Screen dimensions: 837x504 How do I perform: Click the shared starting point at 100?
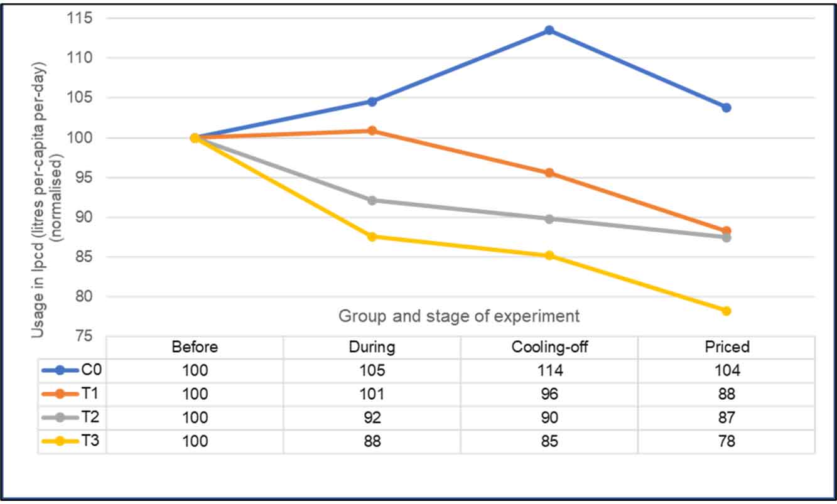(x=195, y=138)
